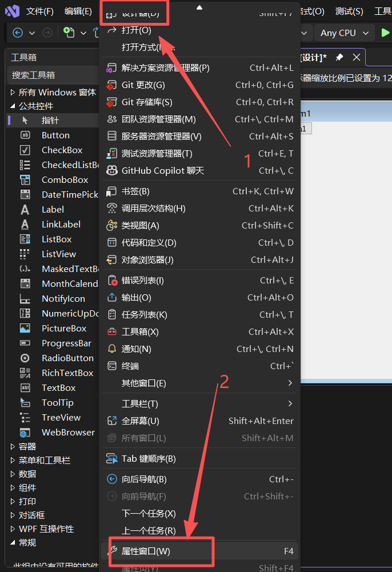
Task: Click the new project toolbar icon
Action: pyautogui.click(x=69, y=33)
